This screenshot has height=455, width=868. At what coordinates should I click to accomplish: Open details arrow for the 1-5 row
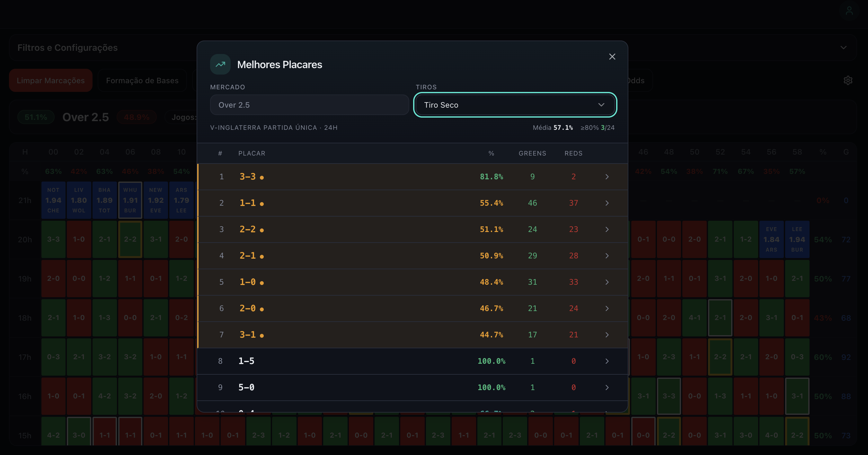(607, 361)
